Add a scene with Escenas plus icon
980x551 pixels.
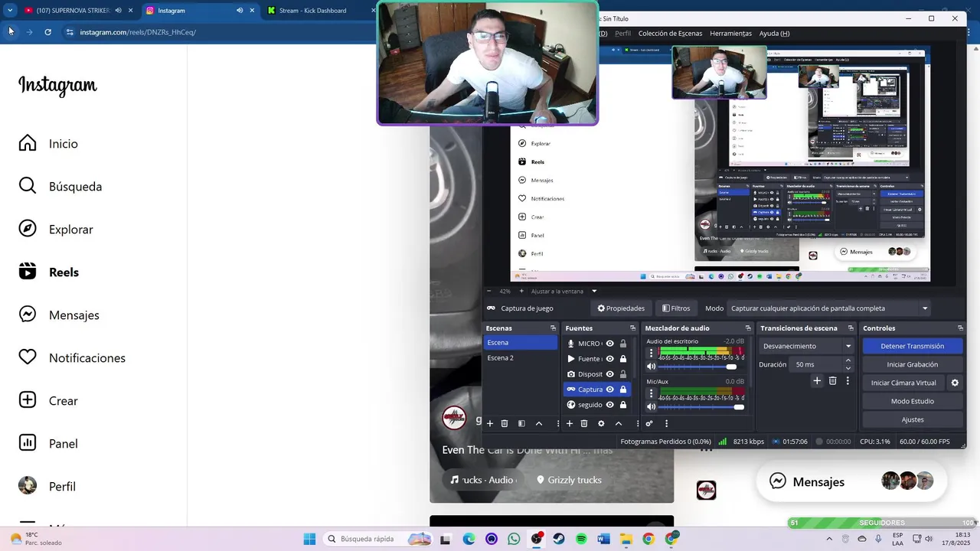pos(490,423)
